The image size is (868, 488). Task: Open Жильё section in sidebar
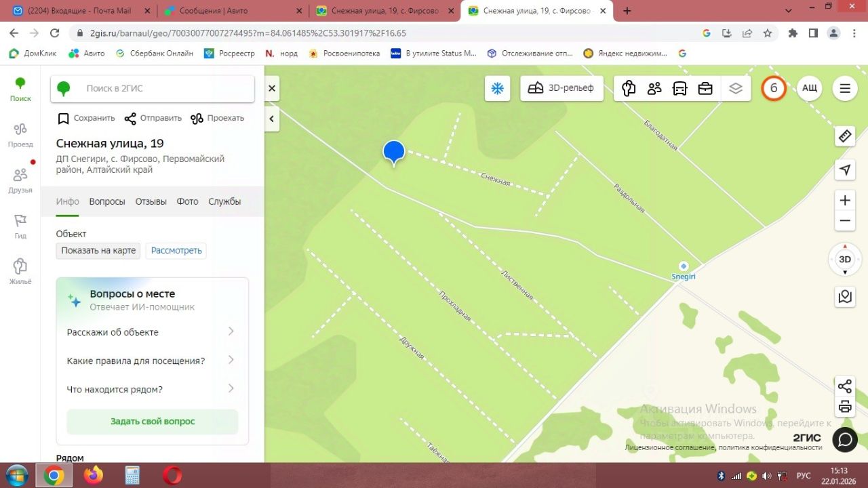click(x=20, y=271)
